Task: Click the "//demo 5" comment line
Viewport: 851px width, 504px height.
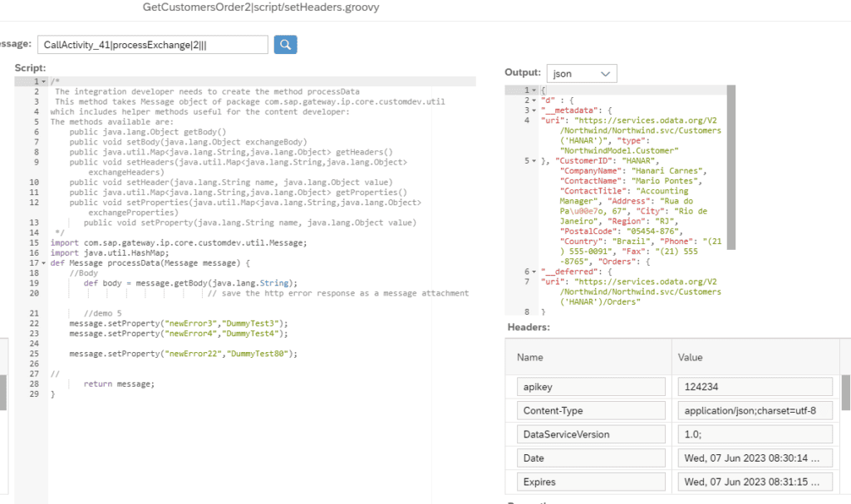Action: 102,314
